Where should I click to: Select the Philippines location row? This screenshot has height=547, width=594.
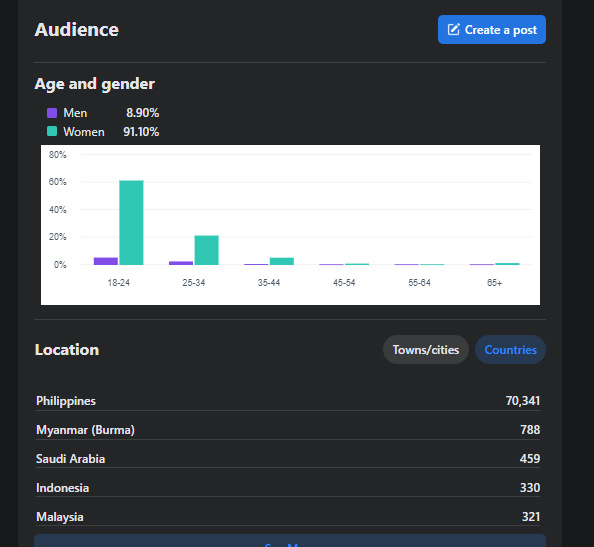pyautogui.click(x=288, y=401)
